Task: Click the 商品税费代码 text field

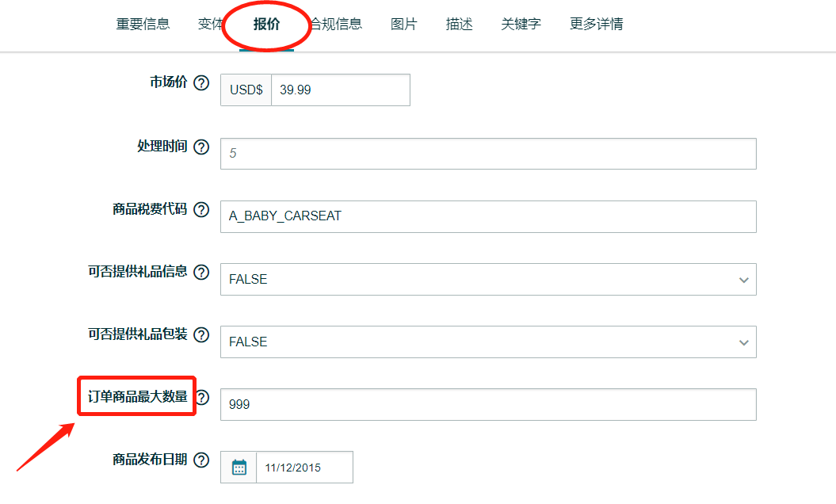Action: coord(488,216)
